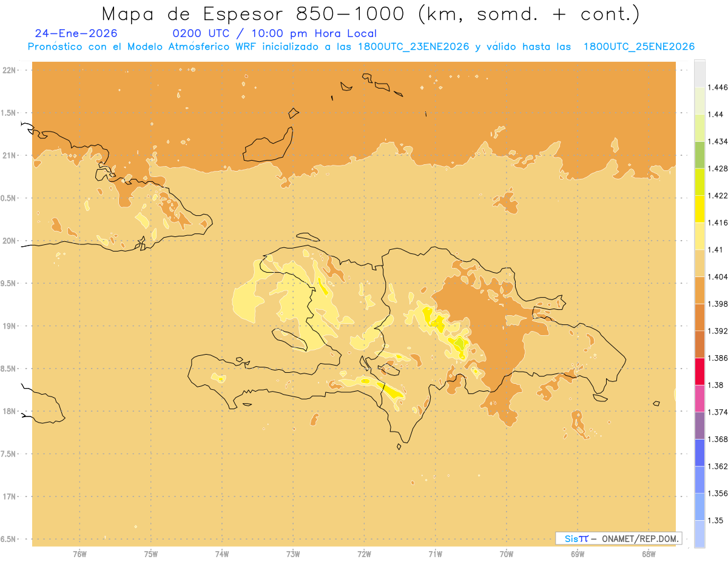Click the bright yellow swatch between 1.416 and 1.422

pyautogui.click(x=699, y=209)
